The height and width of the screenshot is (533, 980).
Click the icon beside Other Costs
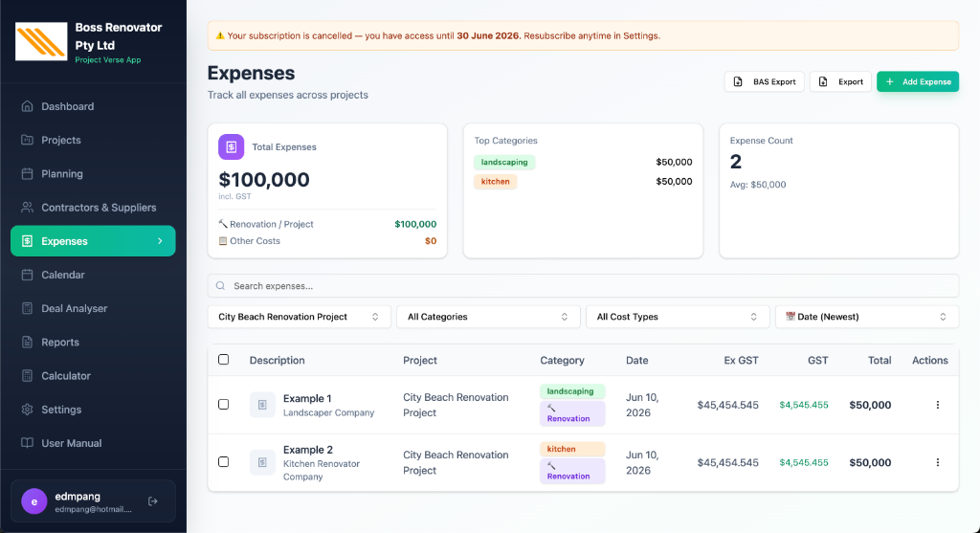(222, 240)
